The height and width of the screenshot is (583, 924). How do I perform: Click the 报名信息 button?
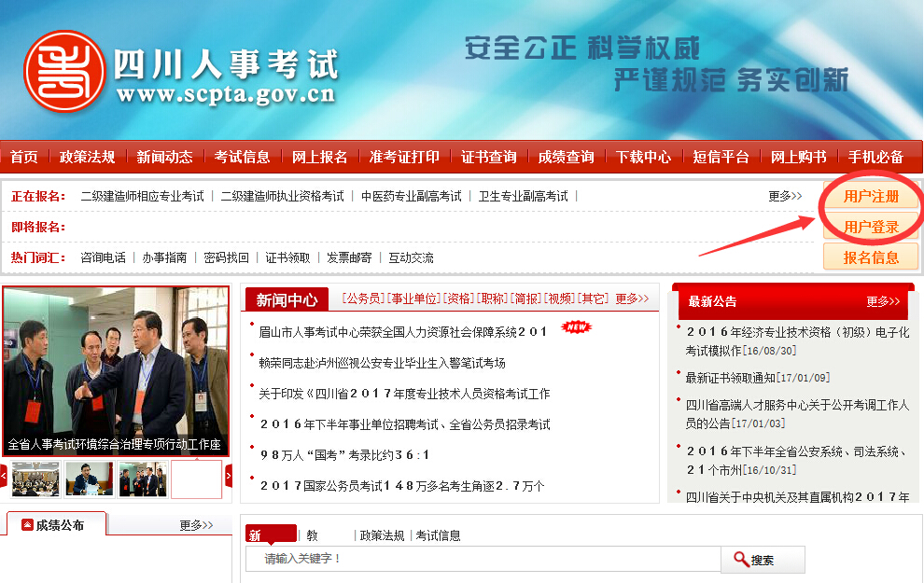point(871,257)
